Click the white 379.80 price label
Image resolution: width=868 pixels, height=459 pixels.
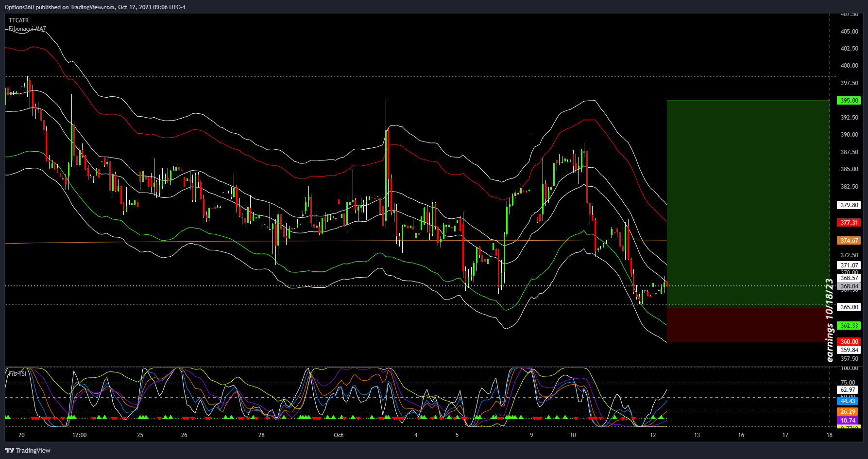coord(849,205)
